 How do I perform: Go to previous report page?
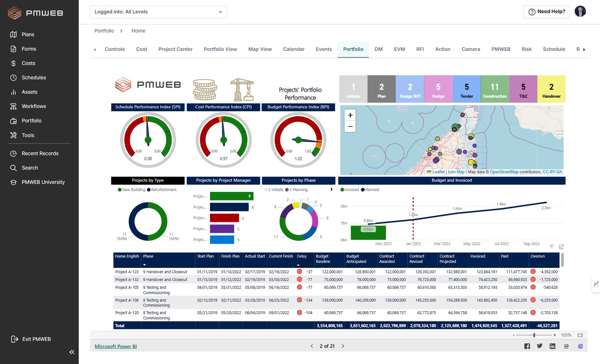click(312, 346)
